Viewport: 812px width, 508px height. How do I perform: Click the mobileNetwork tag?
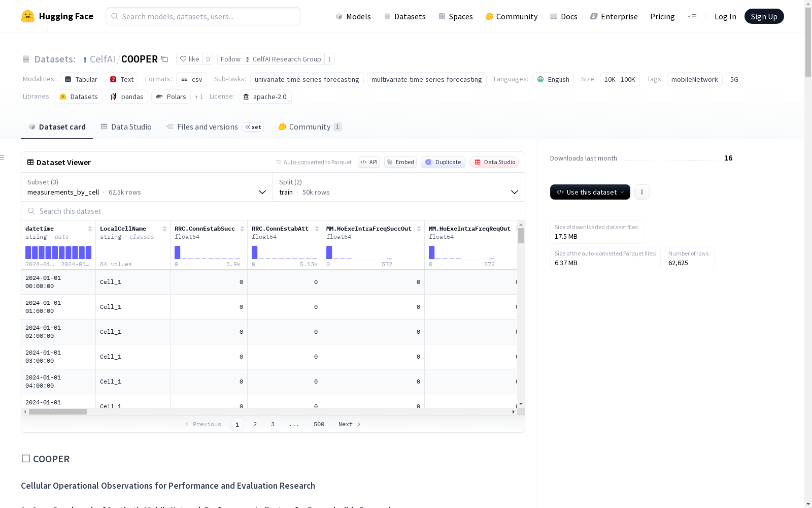click(695, 79)
